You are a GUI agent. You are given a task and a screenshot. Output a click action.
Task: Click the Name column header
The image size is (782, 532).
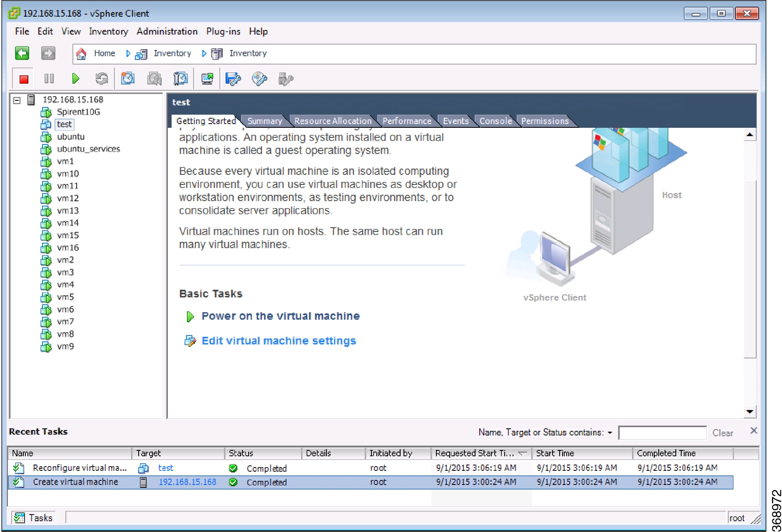tap(70, 453)
